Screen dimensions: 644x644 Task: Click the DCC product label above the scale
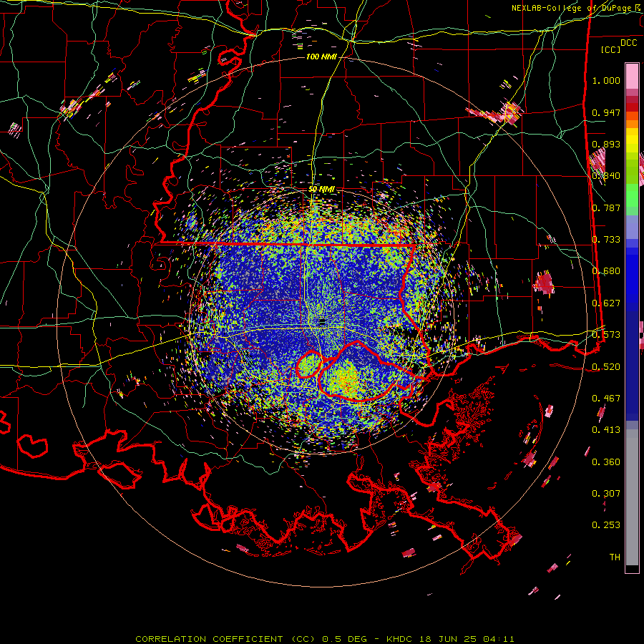(628, 43)
